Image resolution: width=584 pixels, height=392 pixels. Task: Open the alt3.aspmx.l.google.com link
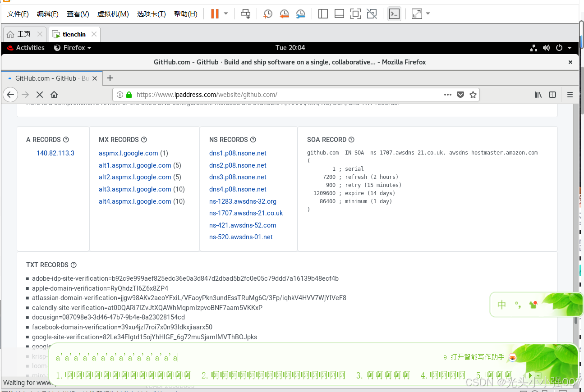coord(135,189)
